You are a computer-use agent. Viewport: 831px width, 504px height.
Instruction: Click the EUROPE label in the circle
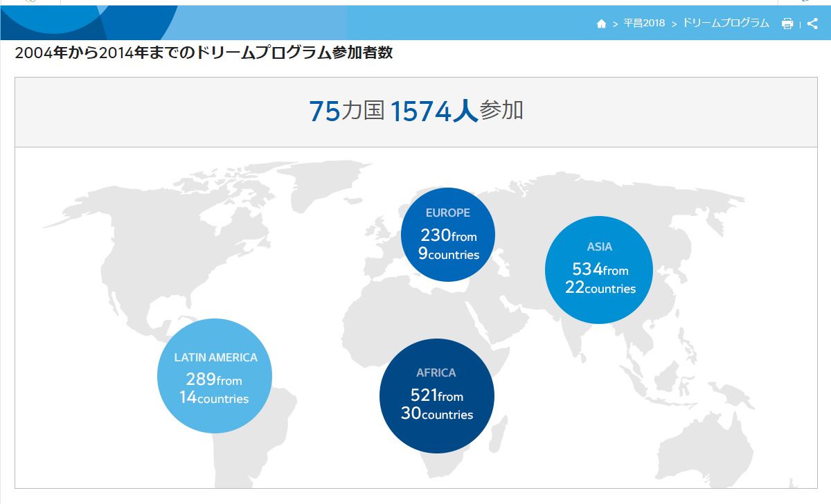tap(448, 213)
